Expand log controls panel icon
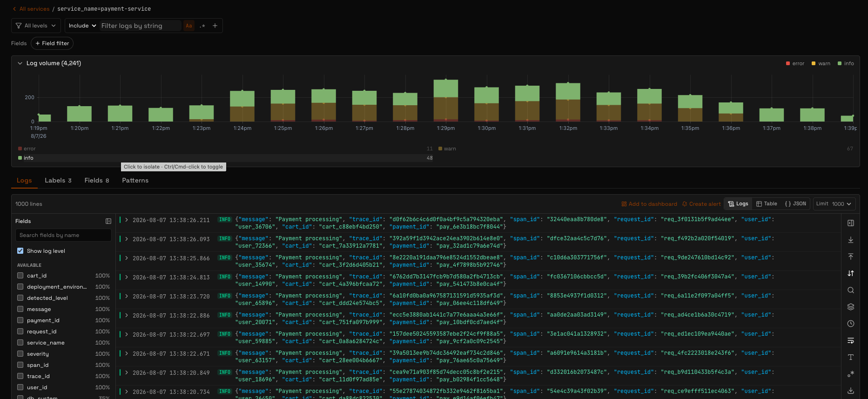The height and width of the screenshot is (399, 868). pyautogui.click(x=851, y=223)
